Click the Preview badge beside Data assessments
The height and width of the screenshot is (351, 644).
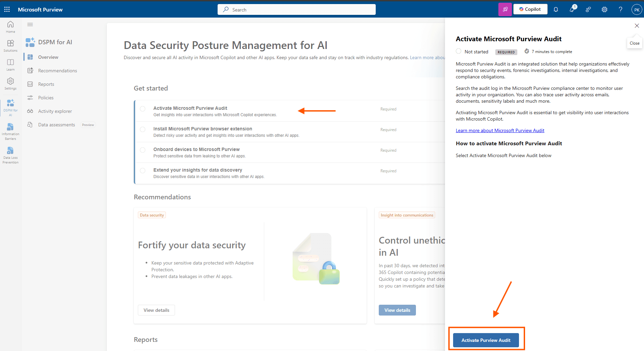88,125
